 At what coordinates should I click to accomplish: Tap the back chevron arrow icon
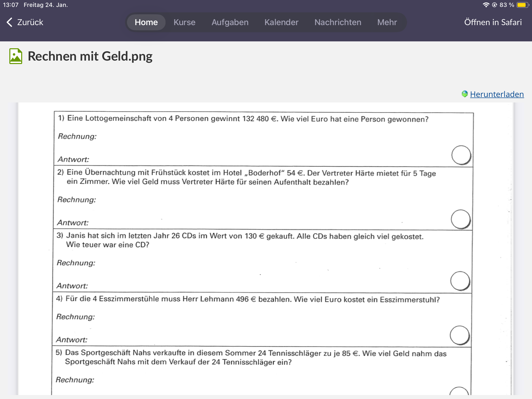(x=9, y=22)
